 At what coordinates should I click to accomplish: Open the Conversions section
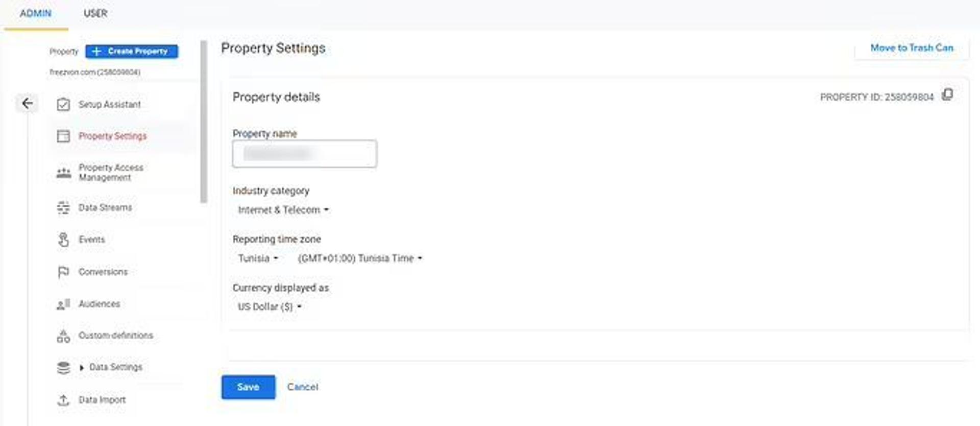[103, 272]
